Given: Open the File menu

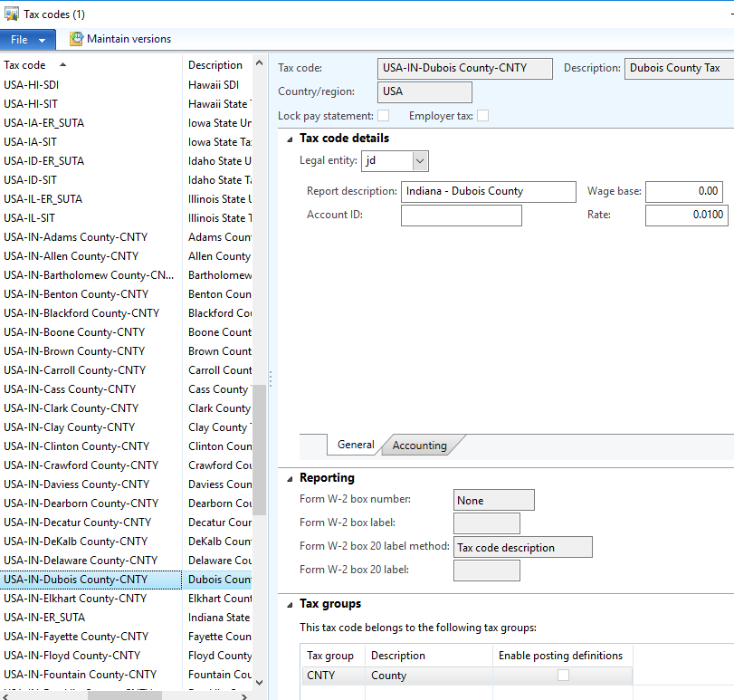Looking at the screenshot, I should [x=28, y=40].
